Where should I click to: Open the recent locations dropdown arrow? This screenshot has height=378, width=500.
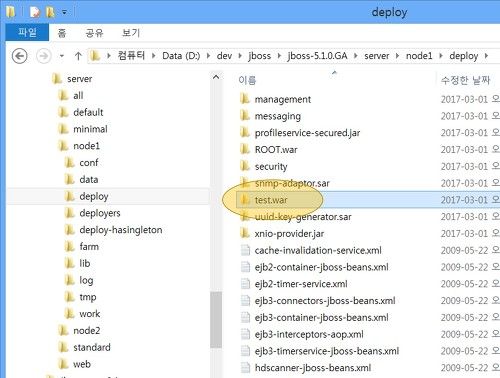pyautogui.click(x=62, y=56)
